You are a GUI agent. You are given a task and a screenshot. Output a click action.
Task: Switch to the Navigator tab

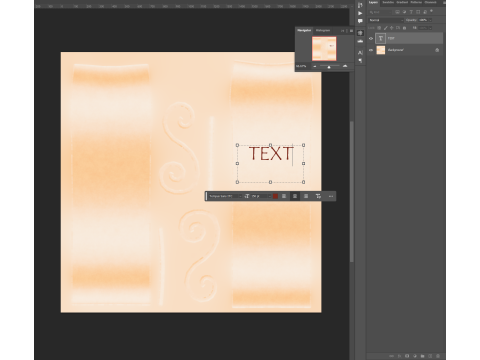tap(304, 31)
